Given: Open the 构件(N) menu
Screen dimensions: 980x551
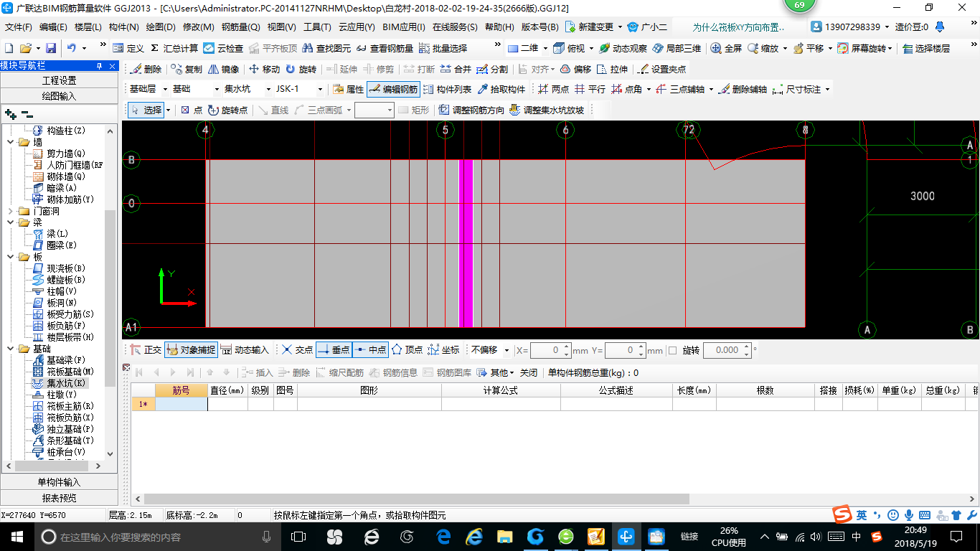Looking at the screenshot, I should point(123,27).
